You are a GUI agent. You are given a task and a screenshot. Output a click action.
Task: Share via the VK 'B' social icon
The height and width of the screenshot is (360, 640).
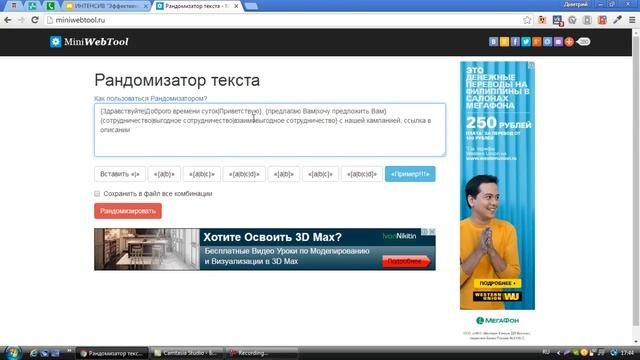click(493, 42)
